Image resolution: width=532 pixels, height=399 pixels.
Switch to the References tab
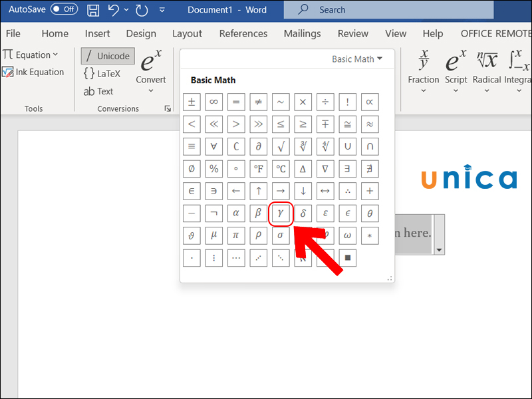pos(243,33)
